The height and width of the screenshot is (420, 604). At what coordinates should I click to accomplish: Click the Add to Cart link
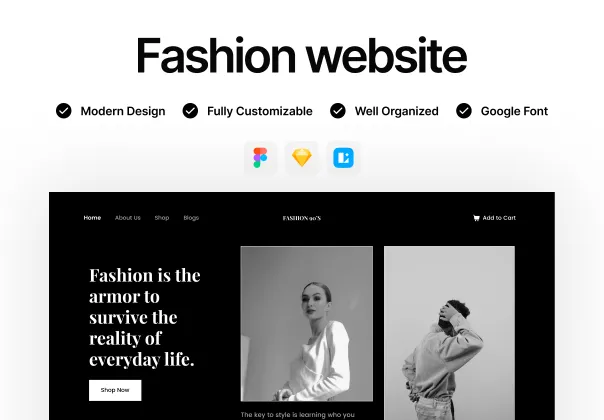[499, 218]
